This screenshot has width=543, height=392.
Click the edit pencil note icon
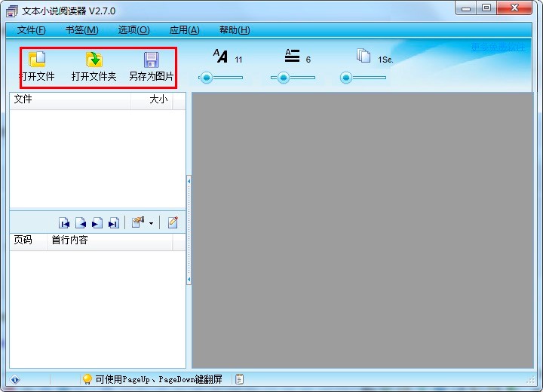(173, 222)
